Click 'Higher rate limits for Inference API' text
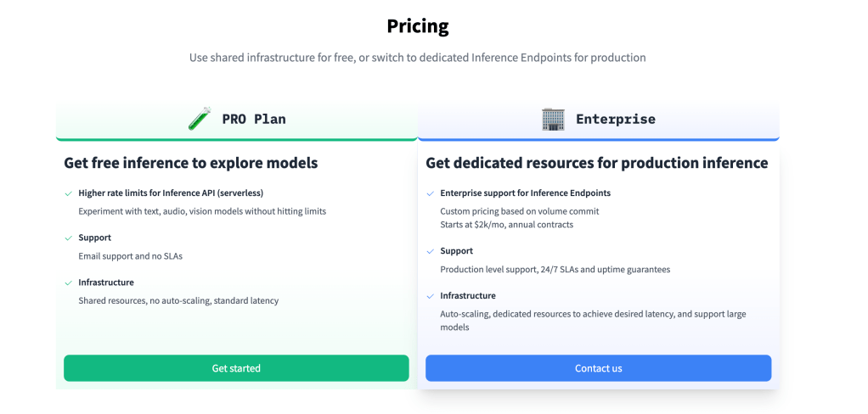 click(x=171, y=193)
